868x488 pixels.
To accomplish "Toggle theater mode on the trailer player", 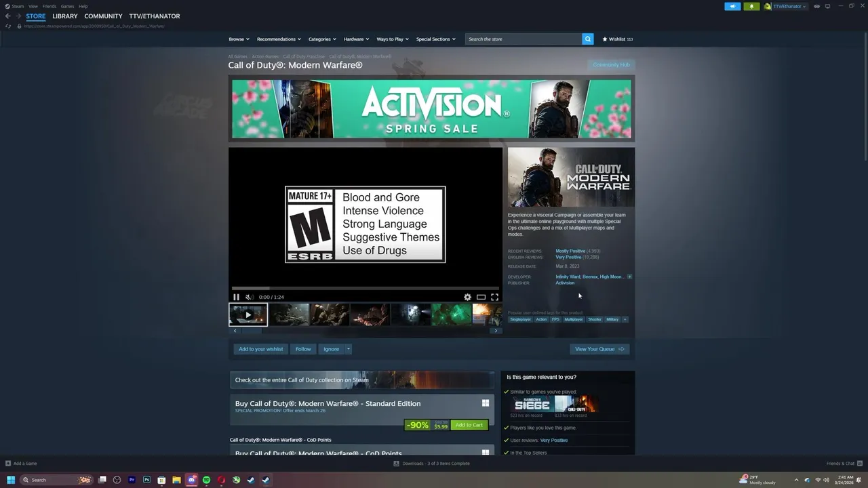I will [x=481, y=297].
